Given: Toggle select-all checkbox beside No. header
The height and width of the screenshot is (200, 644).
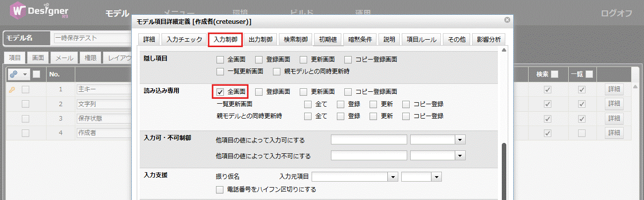Looking at the screenshot, I should click(37, 74).
